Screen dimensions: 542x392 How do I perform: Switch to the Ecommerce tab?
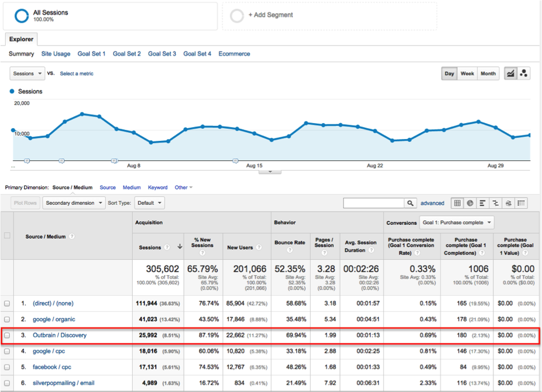click(234, 54)
